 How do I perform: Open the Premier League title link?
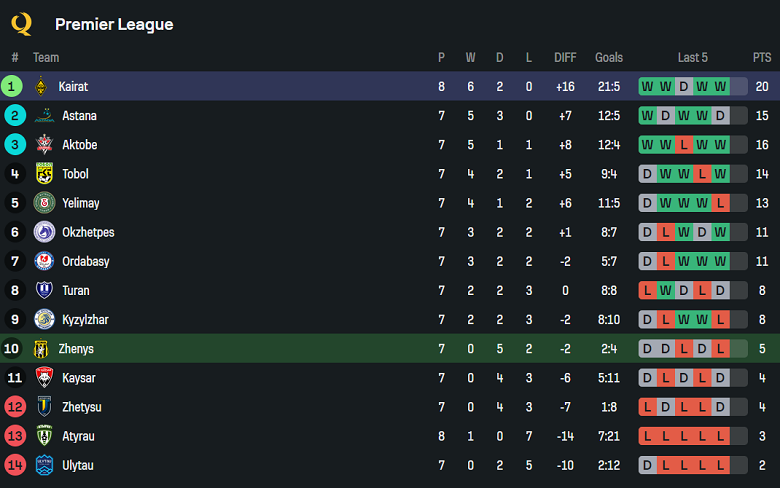114,24
